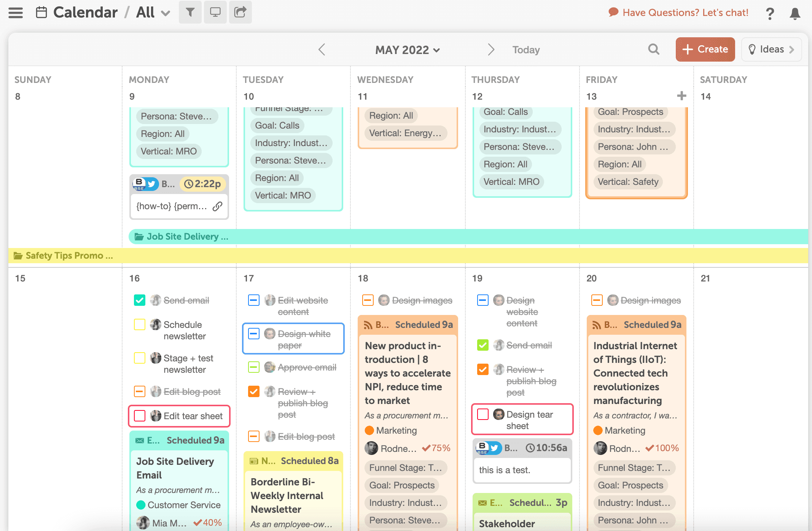Expand the MAY 2022 month dropdown
812x531 pixels.
click(406, 50)
